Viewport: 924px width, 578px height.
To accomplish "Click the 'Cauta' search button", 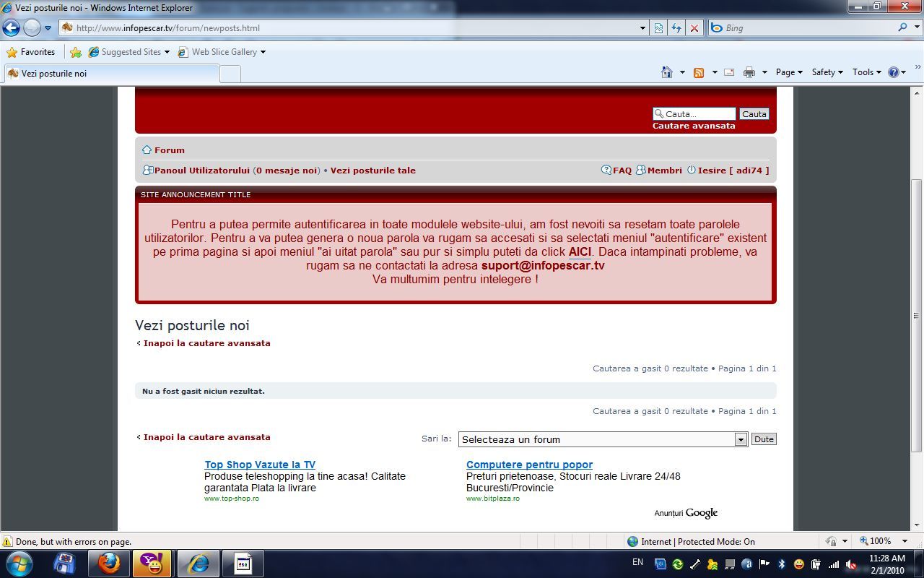I will (x=754, y=114).
